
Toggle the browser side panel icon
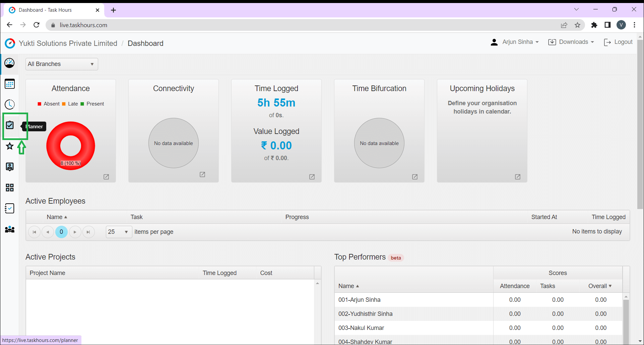click(x=607, y=25)
